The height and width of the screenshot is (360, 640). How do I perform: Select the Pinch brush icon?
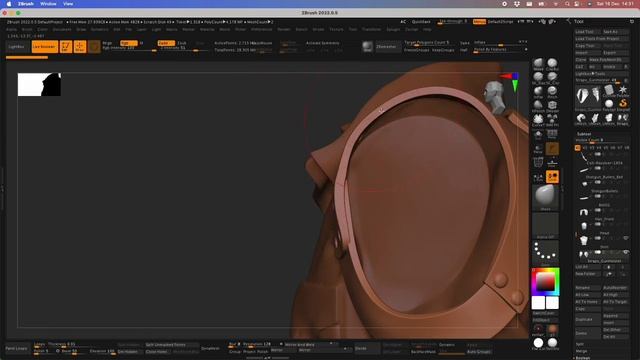click(552, 92)
